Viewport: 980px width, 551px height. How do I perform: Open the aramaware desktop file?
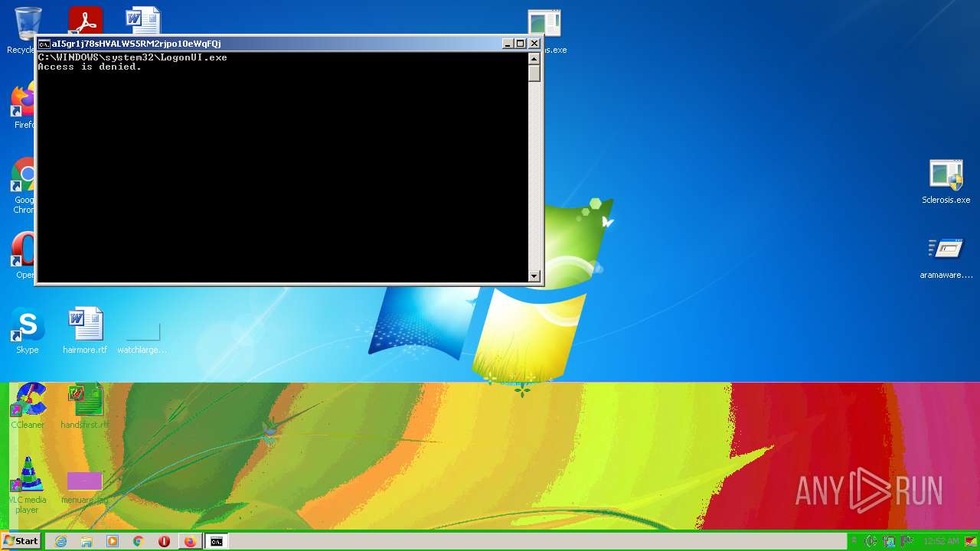pyautogui.click(x=946, y=258)
